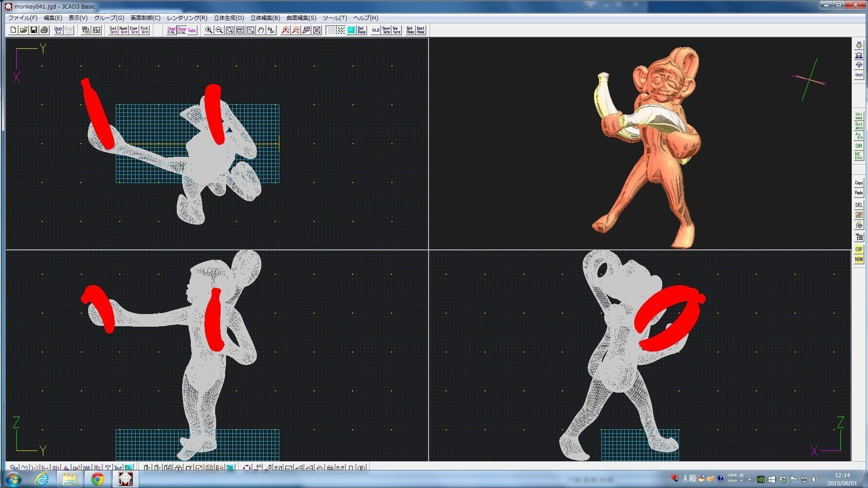868x488 pixels.
Task: Open Windows Explorer from the taskbar
Action: pos(70,479)
